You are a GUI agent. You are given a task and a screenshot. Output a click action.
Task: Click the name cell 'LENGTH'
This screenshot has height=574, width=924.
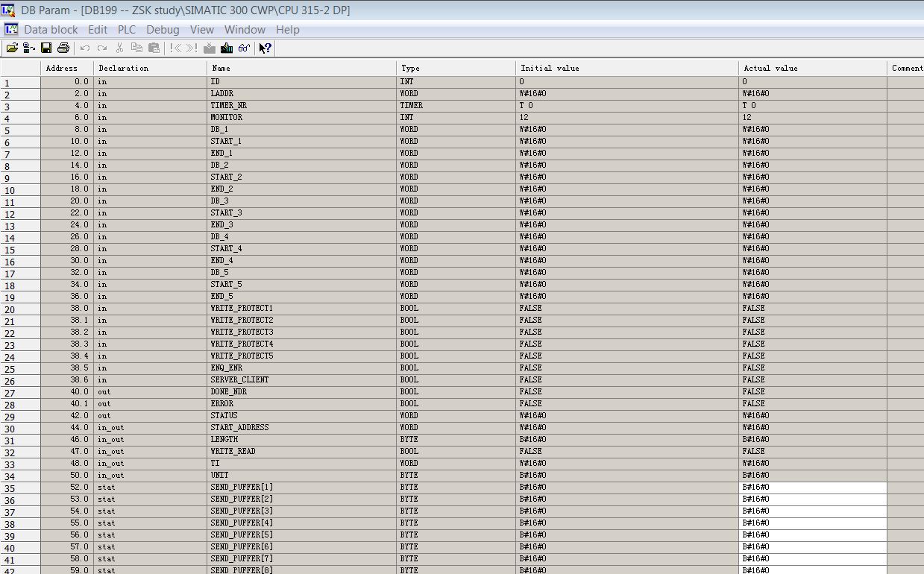click(301, 439)
